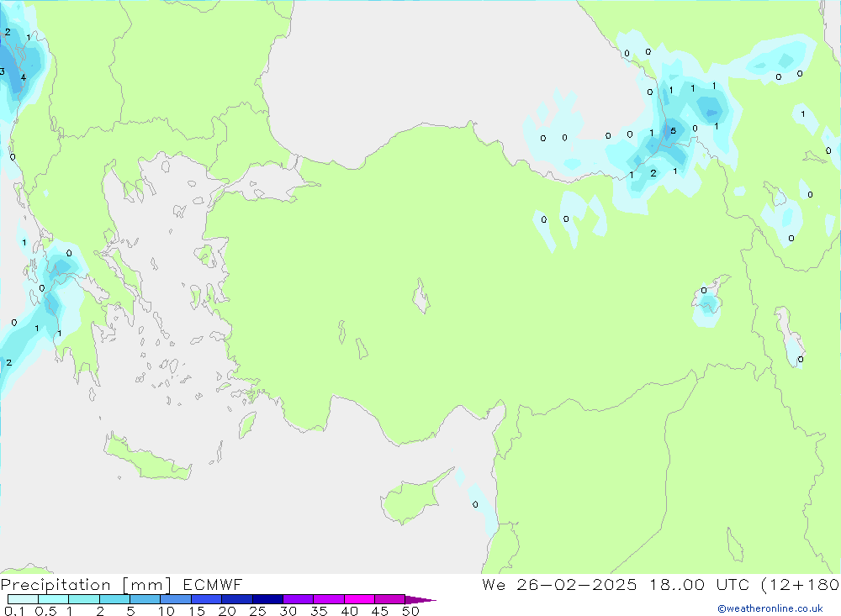Screen dimensions: 841x616
Task: Click the '30' legend scale label
Action: [288, 611]
